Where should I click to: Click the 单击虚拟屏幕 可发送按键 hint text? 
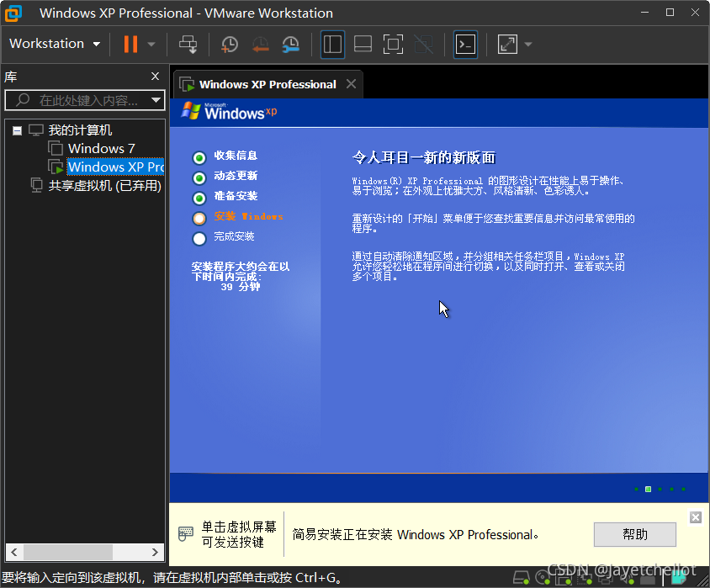click(239, 534)
